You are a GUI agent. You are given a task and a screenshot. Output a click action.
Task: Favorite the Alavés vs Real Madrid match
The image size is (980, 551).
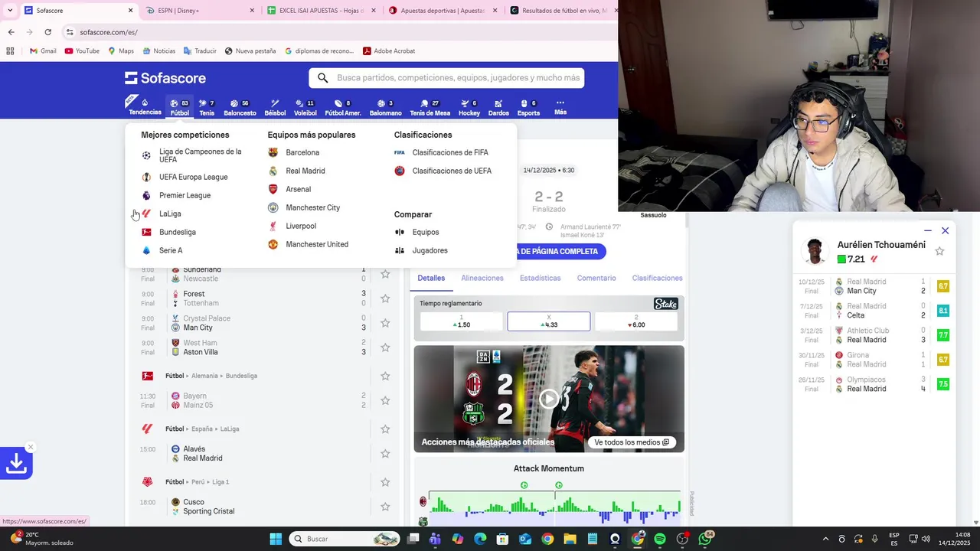pyautogui.click(x=385, y=453)
